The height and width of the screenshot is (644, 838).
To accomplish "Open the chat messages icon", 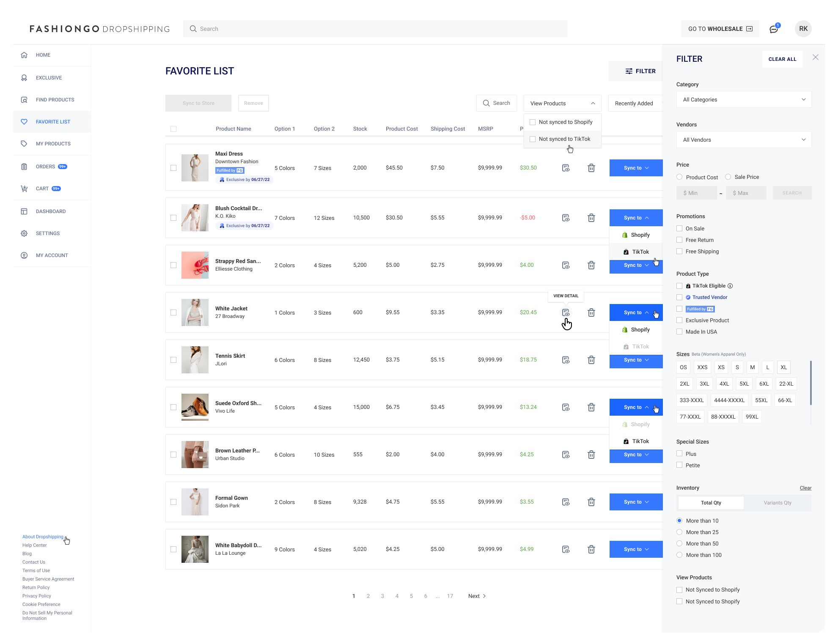I will pos(773,29).
